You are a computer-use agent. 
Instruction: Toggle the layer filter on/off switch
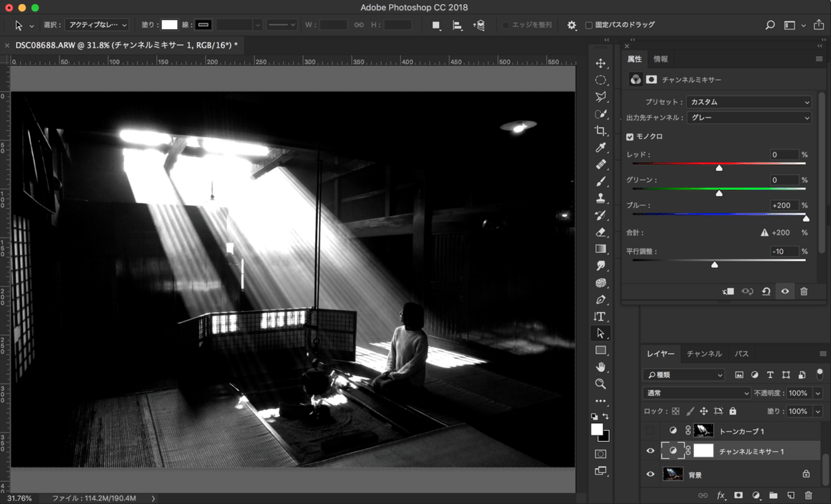(821, 374)
